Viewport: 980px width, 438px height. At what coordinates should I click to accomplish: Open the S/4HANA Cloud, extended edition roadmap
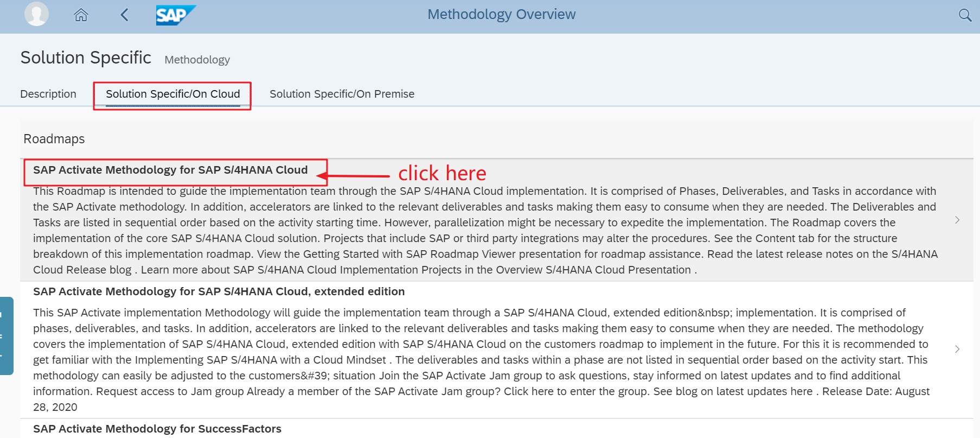click(x=219, y=291)
